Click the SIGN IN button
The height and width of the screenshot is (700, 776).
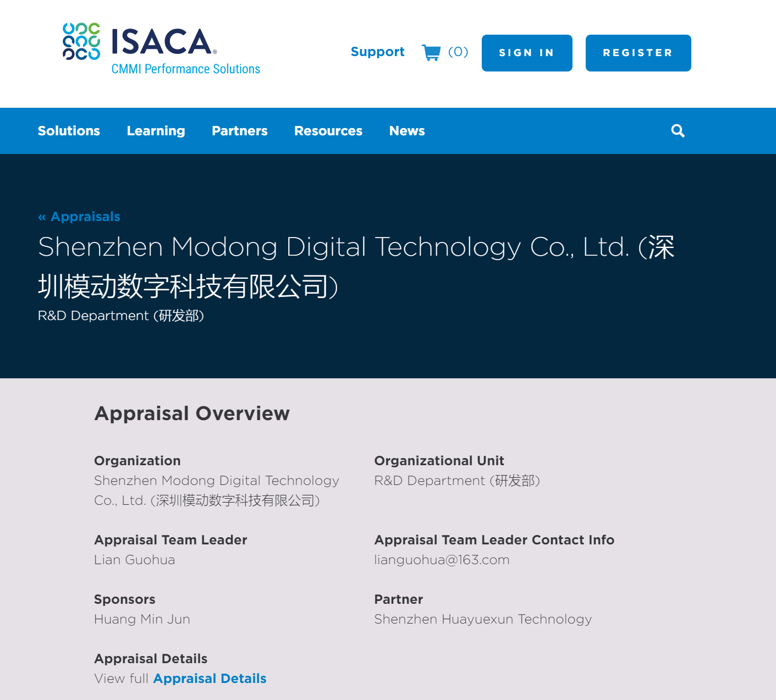(527, 53)
